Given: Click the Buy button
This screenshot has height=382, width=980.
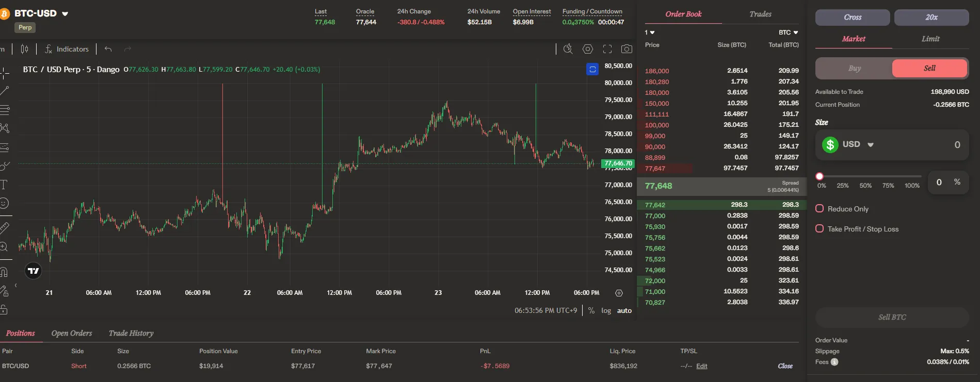Looking at the screenshot, I should pyautogui.click(x=855, y=68).
